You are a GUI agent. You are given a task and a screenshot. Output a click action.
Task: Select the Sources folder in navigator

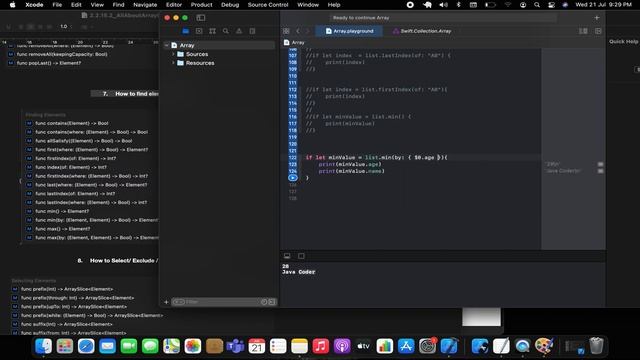pos(197,54)
